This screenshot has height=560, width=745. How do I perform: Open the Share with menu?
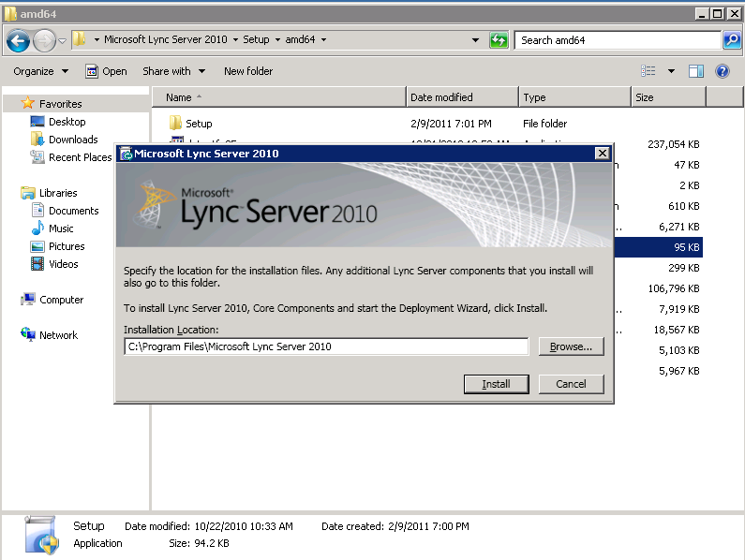174,71
